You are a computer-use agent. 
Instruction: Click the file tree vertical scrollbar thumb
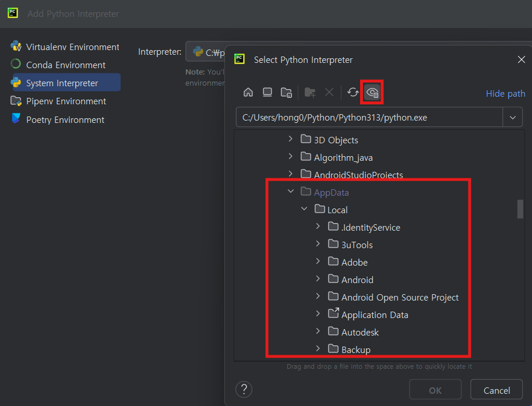click(x=520, y=209)
